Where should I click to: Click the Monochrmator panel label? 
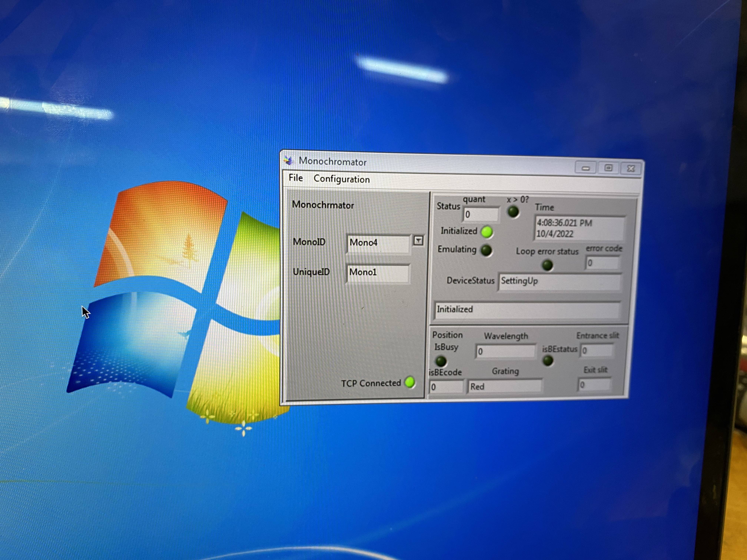pos(323,205)
